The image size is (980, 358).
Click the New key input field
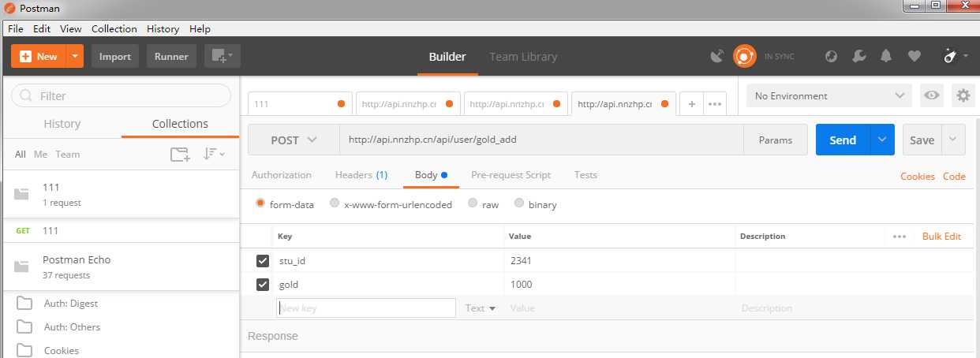coord(366,308)
